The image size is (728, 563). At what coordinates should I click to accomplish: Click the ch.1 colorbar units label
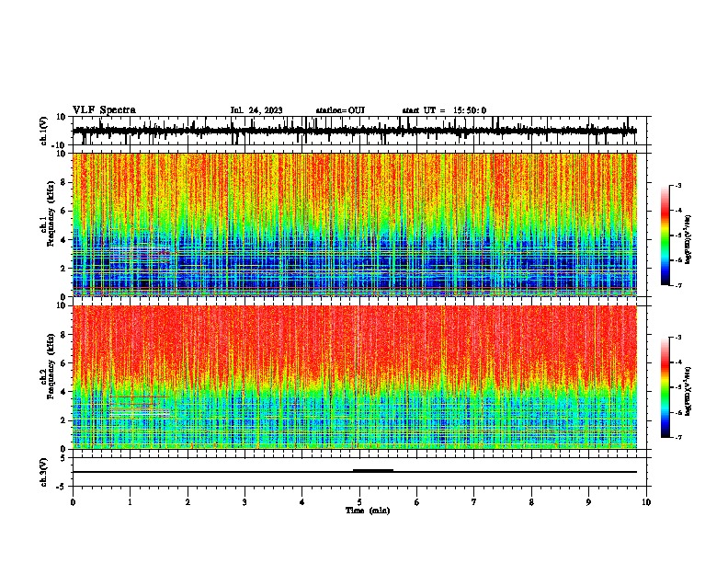[688, 239]
